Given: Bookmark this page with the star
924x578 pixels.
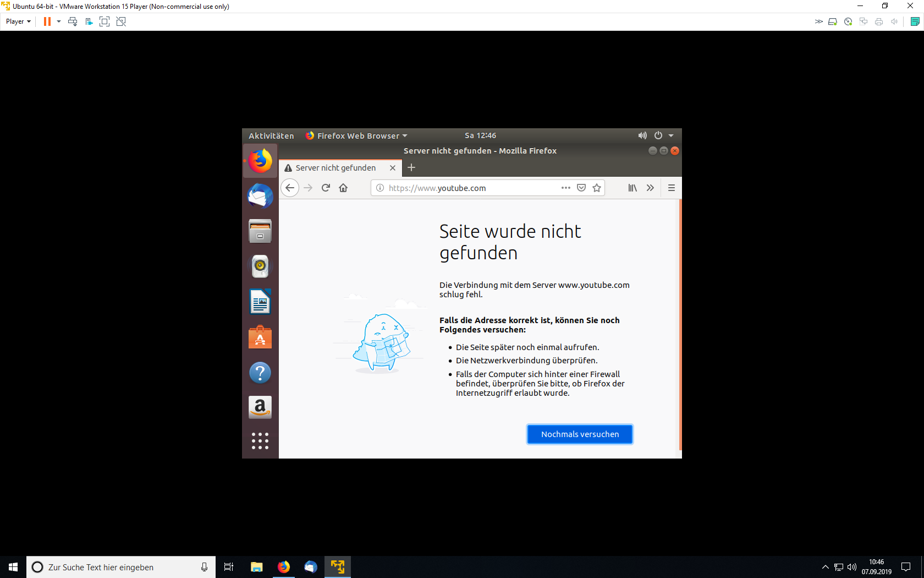Looking at the screenshot, I should [x=597, y=188].
